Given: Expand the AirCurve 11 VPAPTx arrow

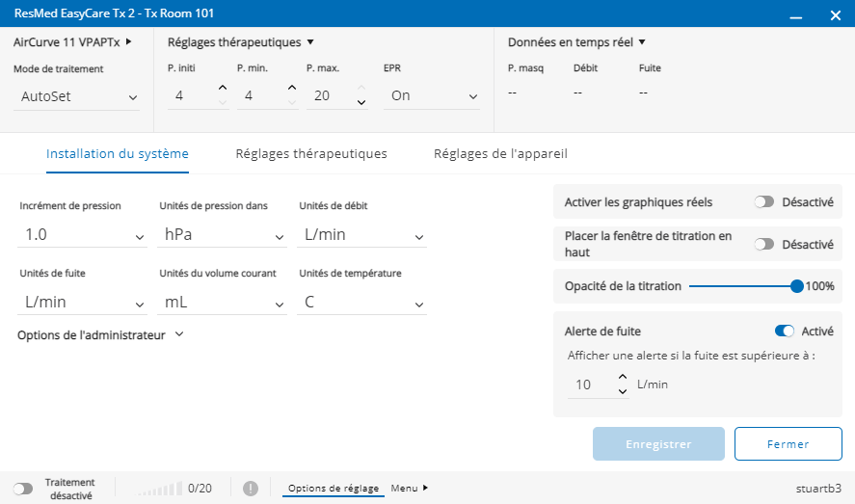Looking at the screenshot, I should pos(129,41).
